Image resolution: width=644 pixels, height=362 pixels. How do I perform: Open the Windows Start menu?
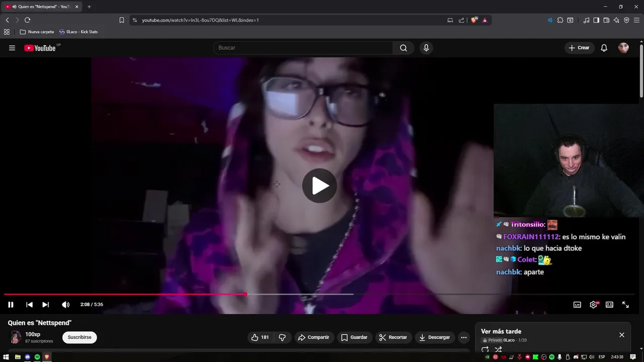pyautogui.click(x=7, y=357)
